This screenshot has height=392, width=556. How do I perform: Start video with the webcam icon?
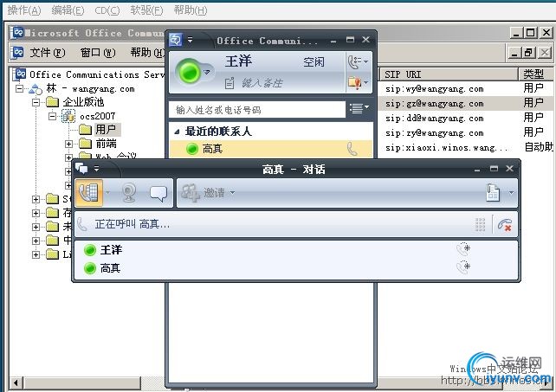coord(129,193)
